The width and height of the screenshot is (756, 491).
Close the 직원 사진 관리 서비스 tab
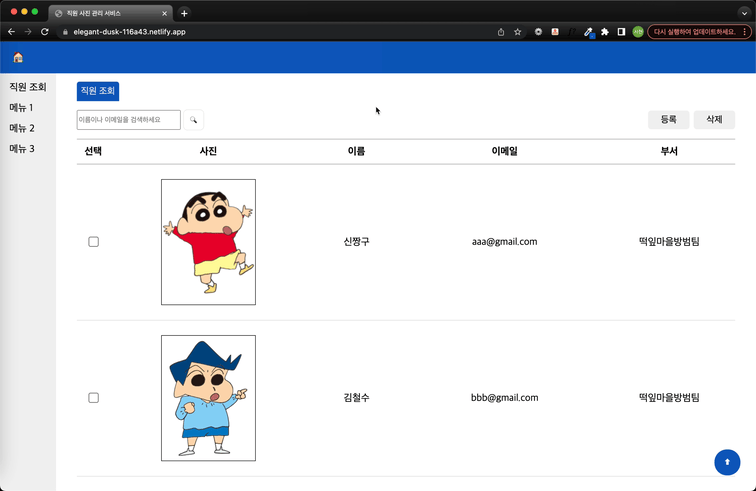click(x=164, y=14)
